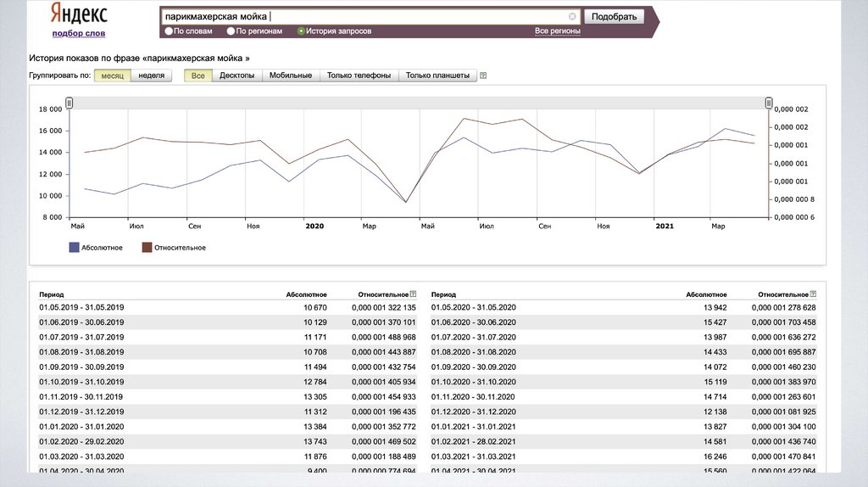868x487 pixels.
Task: Group the data by месяц
Action: [112, 76]
